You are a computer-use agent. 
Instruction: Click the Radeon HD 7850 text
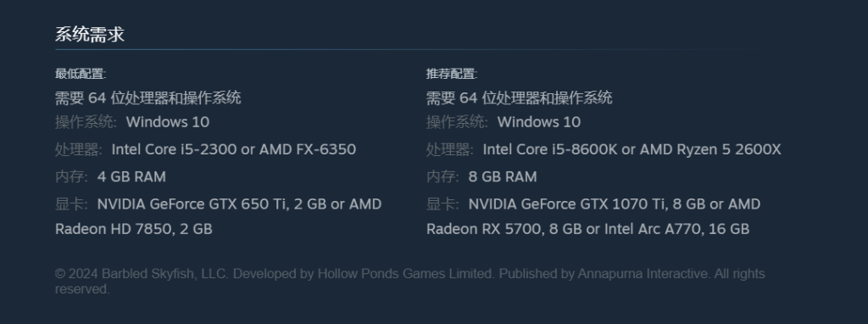point(133,229)
